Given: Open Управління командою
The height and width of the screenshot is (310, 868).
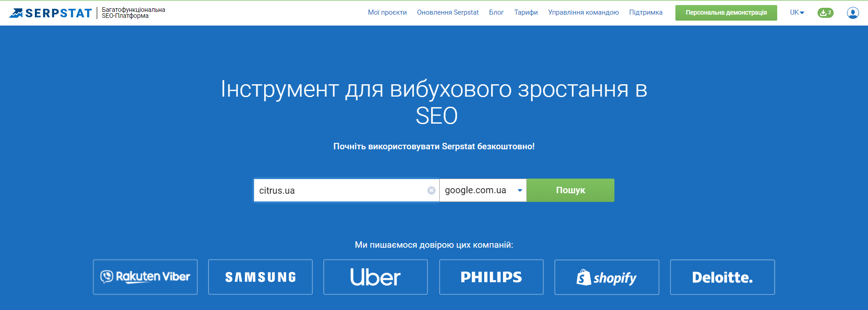Looking at the screenshot, I should (x=583, y=12).
